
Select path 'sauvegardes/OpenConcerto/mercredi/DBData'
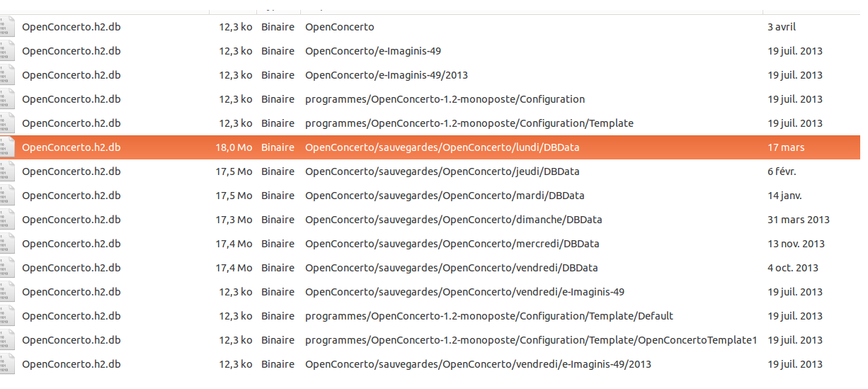click(452, 244)
